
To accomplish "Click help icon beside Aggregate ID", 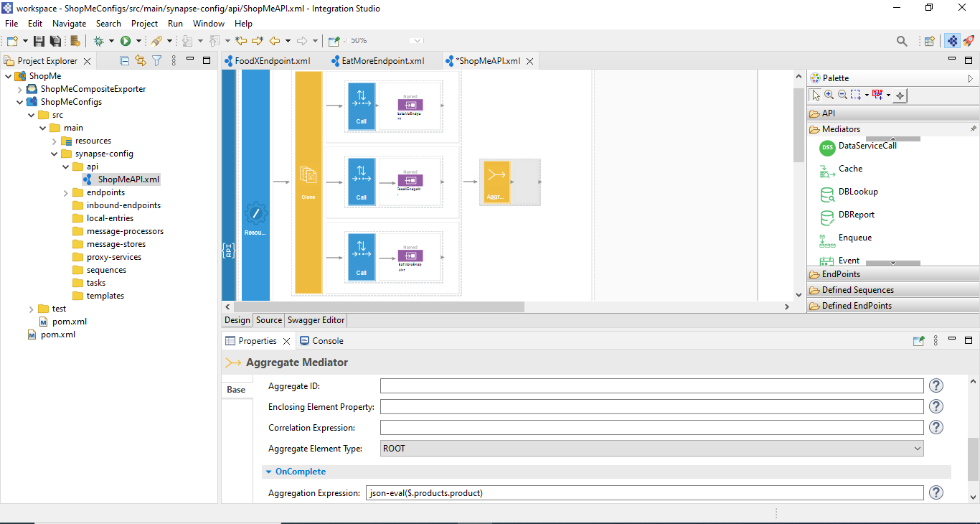I will click(x=936, y=386).
